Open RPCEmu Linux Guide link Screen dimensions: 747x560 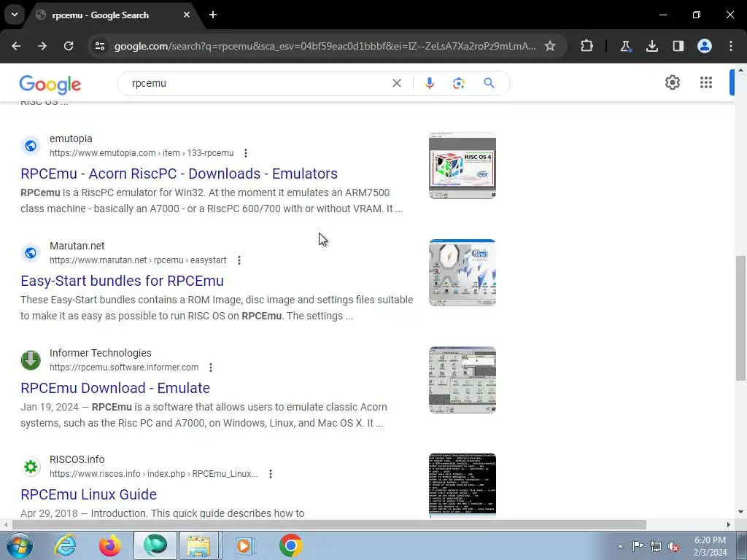[x=88, y=494]
